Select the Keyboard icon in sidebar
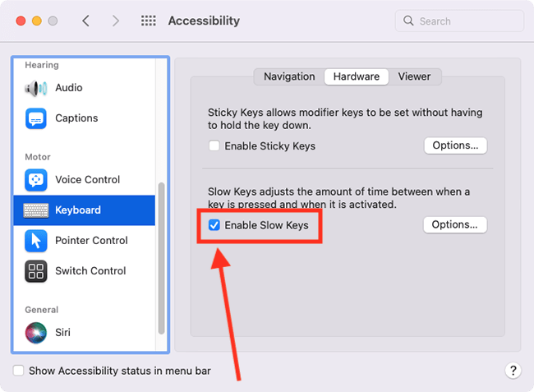Viewport: 534px width, 392px height. pos(36,210)
